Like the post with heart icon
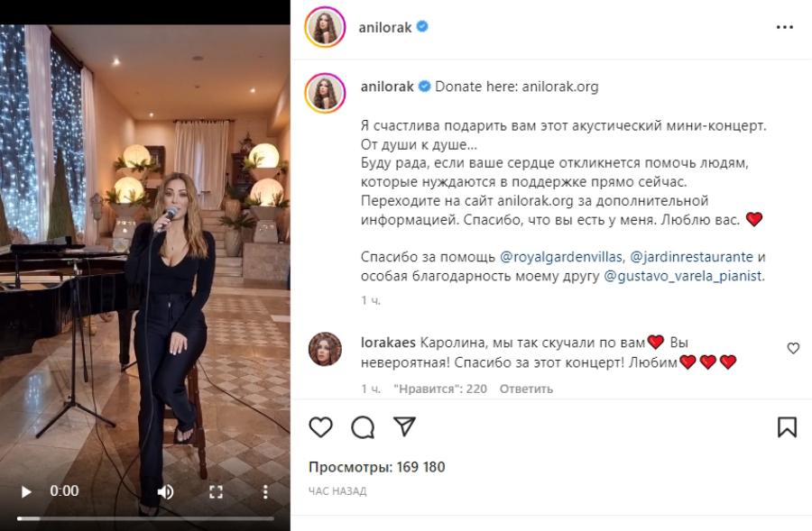 click(x=320, y=427)
